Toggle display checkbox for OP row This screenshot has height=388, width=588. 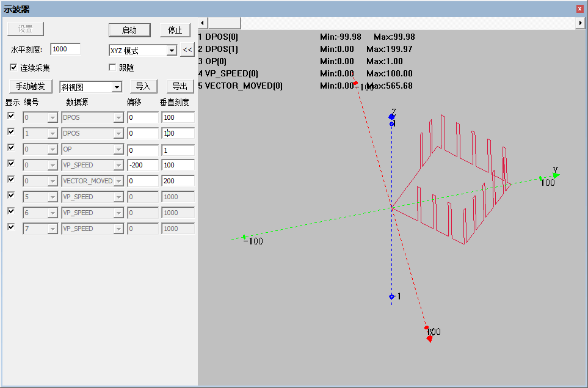(x=11, y=147)
